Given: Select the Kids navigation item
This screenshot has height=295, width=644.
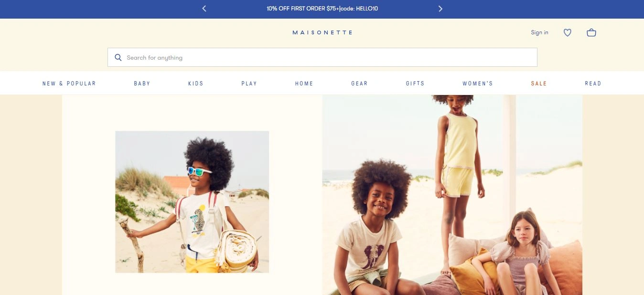Looking at the screenshot, I should pos(196,84).
